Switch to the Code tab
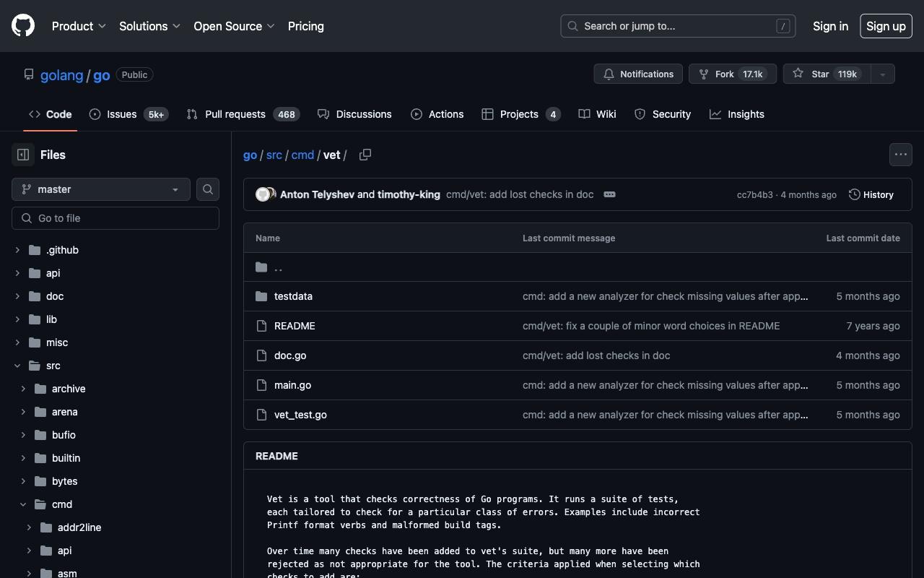 (50, 114)
